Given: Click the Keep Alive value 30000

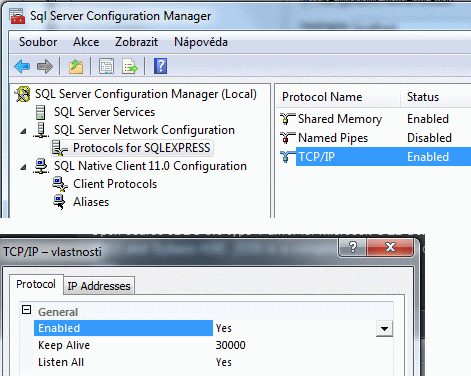Looking at the screenshot, I should [x=230, y=345].
